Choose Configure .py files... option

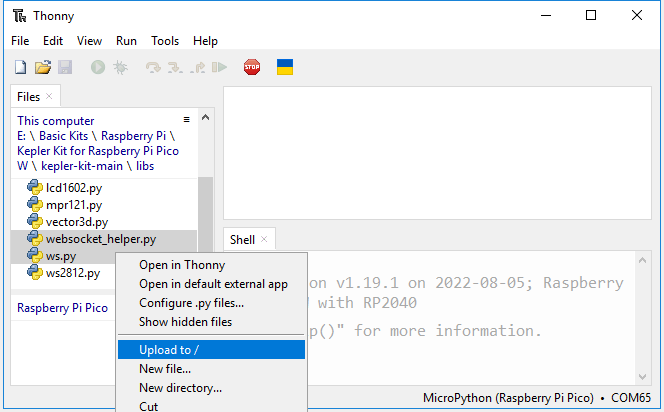click(x=211, y=303)
